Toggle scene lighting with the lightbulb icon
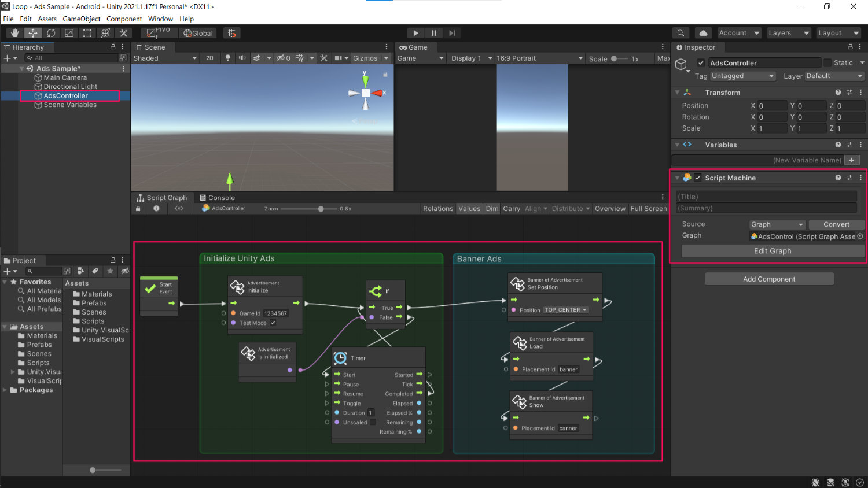868x488 pixels. (228, 58)
